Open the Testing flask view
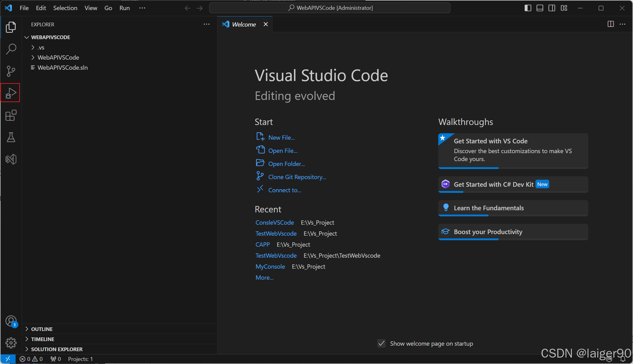This screenshot has height=364, width=633. coord(11,137)
